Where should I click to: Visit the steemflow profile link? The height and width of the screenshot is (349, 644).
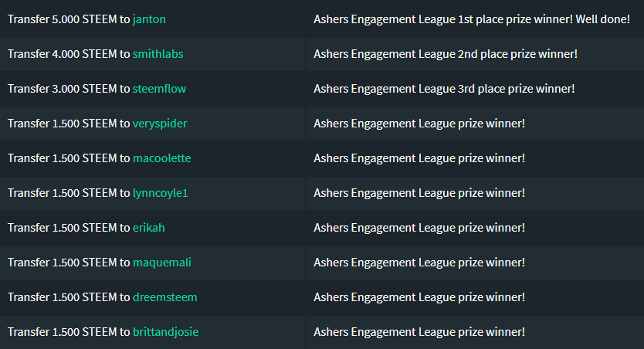(x=159, y=88)
